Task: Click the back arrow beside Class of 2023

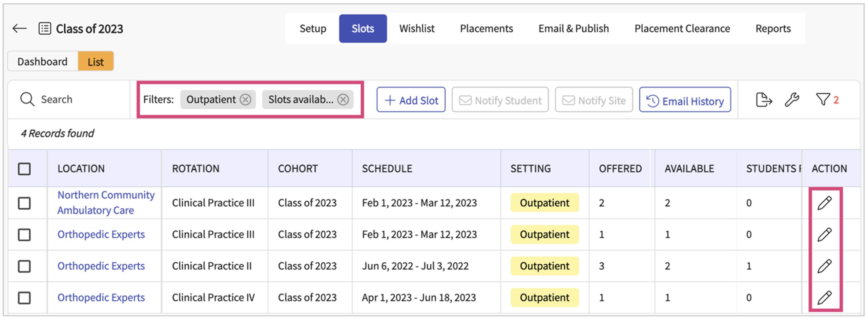Action: [20, 28]
